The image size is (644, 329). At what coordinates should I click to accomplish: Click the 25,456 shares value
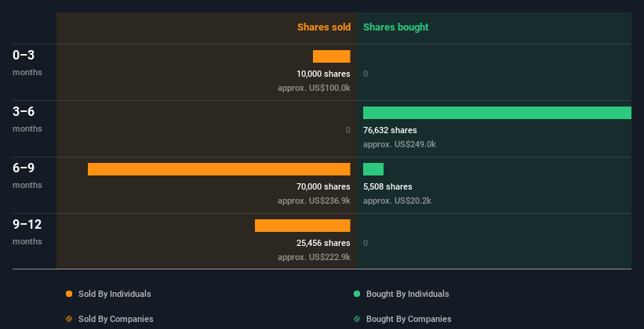click(x=323, y=243)
